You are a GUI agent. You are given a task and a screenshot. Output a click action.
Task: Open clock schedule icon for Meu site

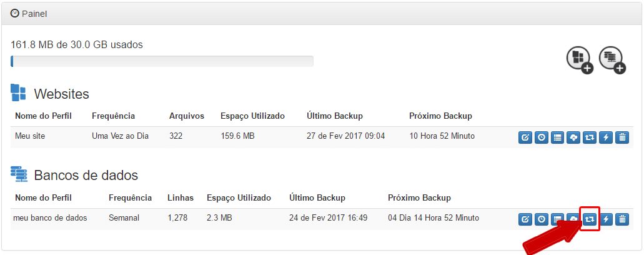tap(541, 137)
